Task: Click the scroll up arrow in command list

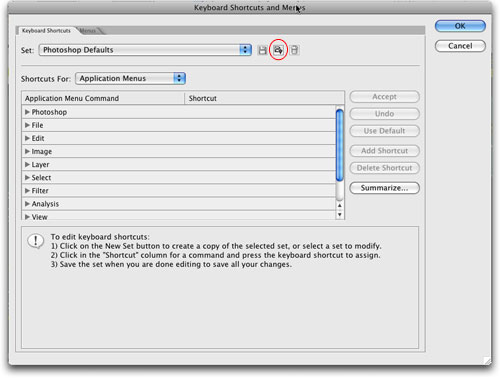Action: [340, 206]
